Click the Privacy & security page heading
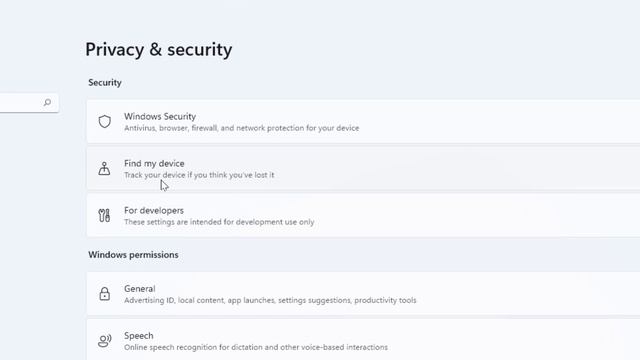The height and width of the screenshot is (360, 640). (159, 50)
